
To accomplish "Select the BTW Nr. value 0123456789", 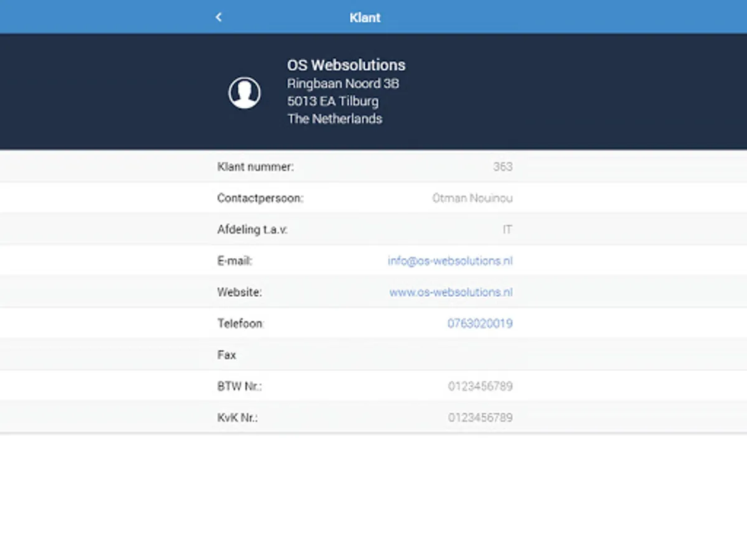I will 480,386.
